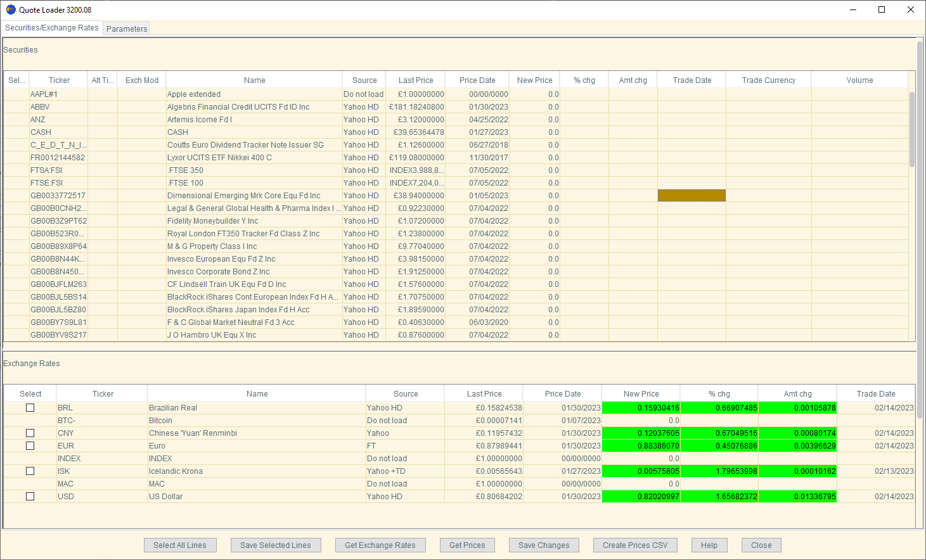Click the securities Price Date header

477,80
